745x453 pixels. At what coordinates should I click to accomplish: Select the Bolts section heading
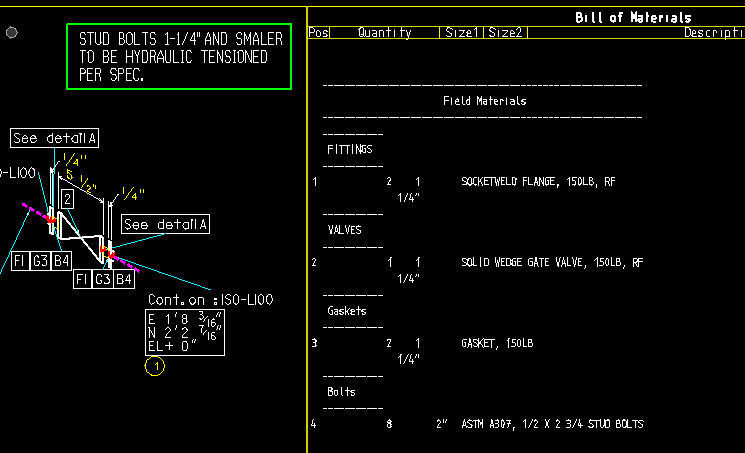tap(341, 392)
